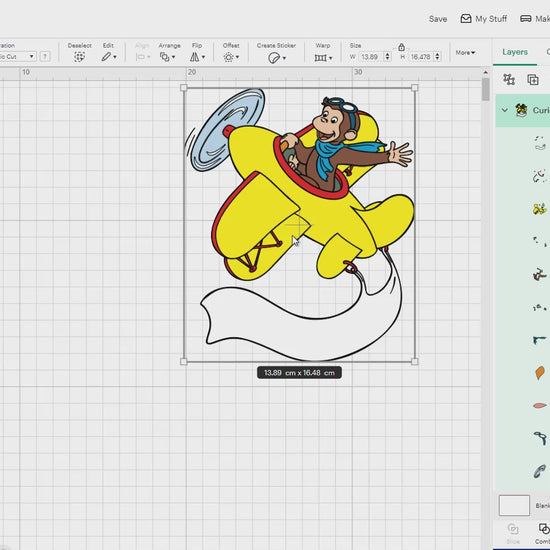Collapse the Curious George layer group

click(505, 110)
